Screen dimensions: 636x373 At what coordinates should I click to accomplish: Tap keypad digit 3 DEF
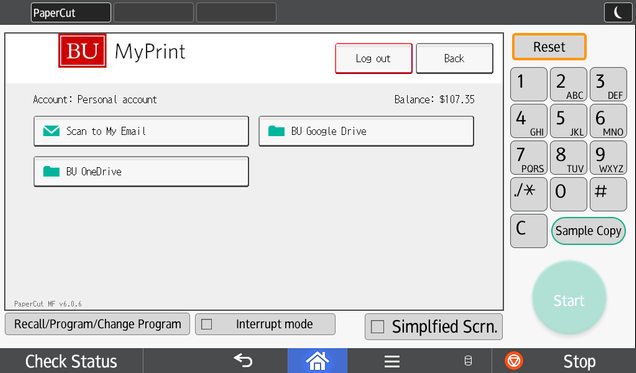[608, 84]
